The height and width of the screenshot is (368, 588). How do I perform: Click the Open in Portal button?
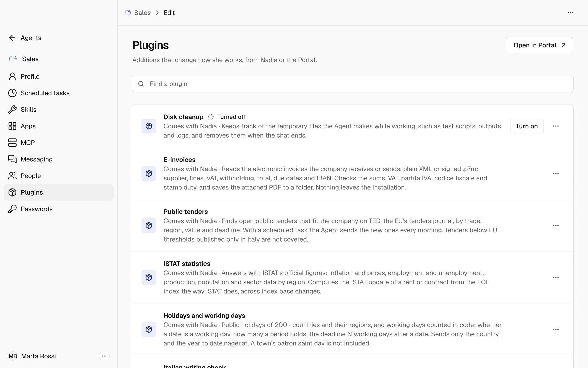coord(539,45)
